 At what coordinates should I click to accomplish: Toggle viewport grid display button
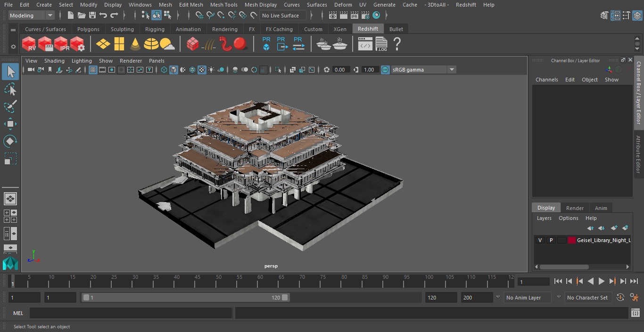(x=93, y=70)
